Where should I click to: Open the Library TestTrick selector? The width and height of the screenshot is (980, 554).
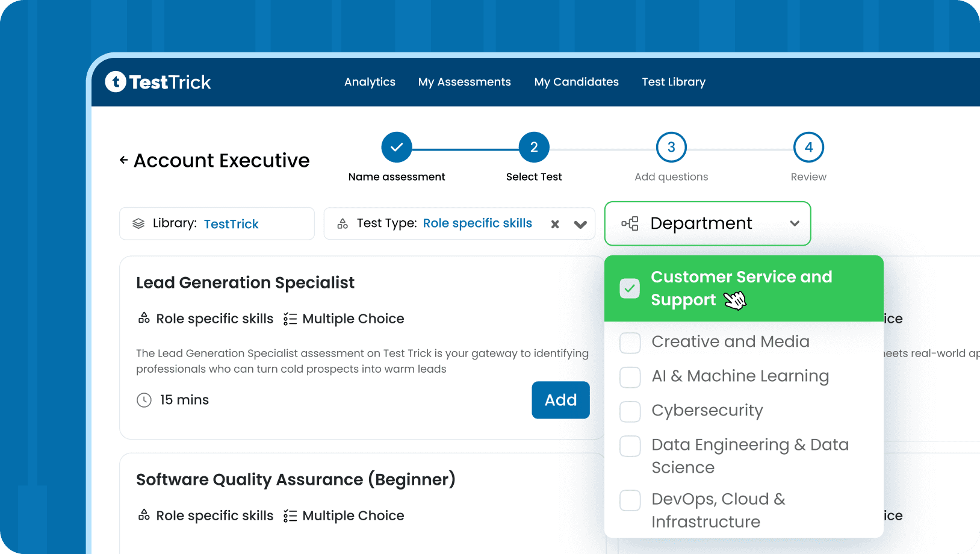pyautogui.click(x=217, y=223)
